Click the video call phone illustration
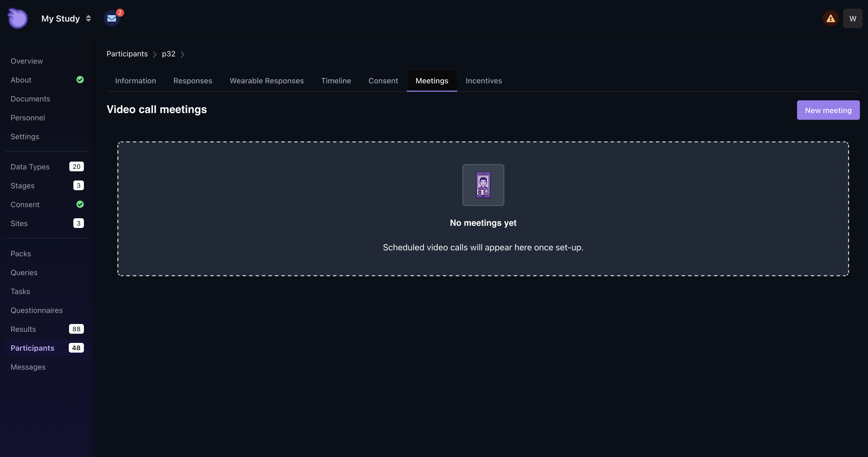 tap(483, 185)
